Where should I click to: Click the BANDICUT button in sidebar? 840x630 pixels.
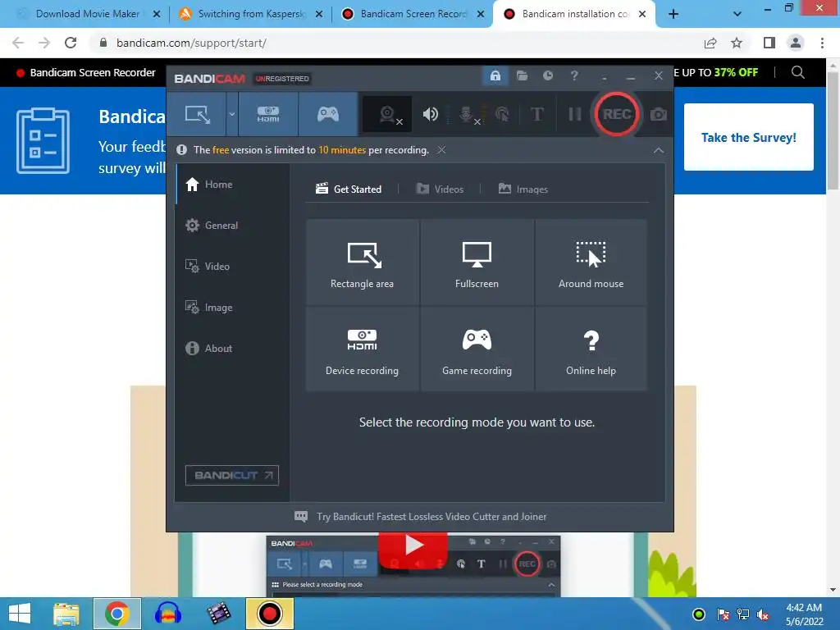click(x=232, y=475)
